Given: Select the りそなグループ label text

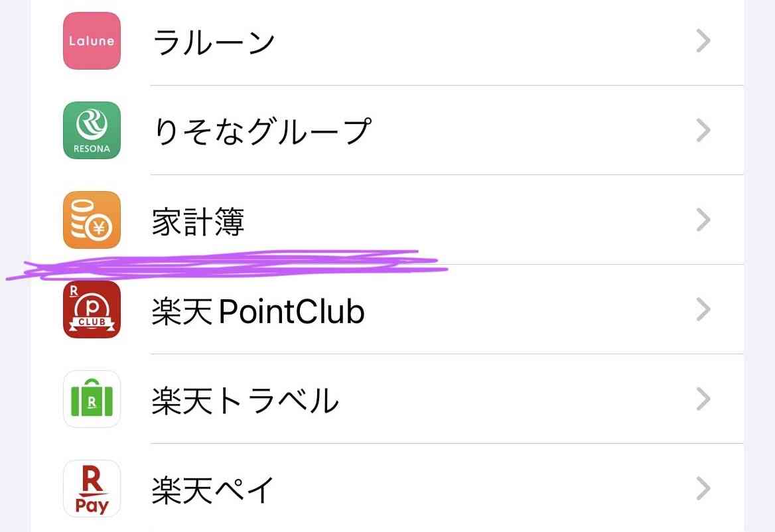Looking at the screenshot, I should point(263,131).
